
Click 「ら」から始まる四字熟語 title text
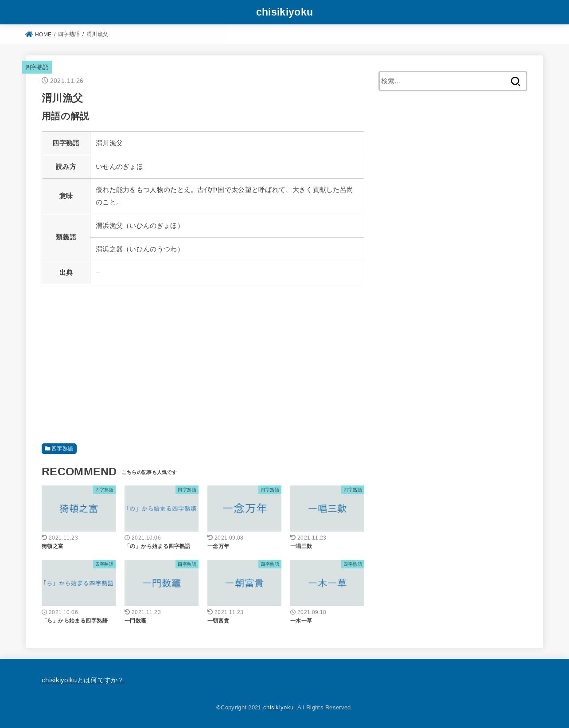[74, 621]
